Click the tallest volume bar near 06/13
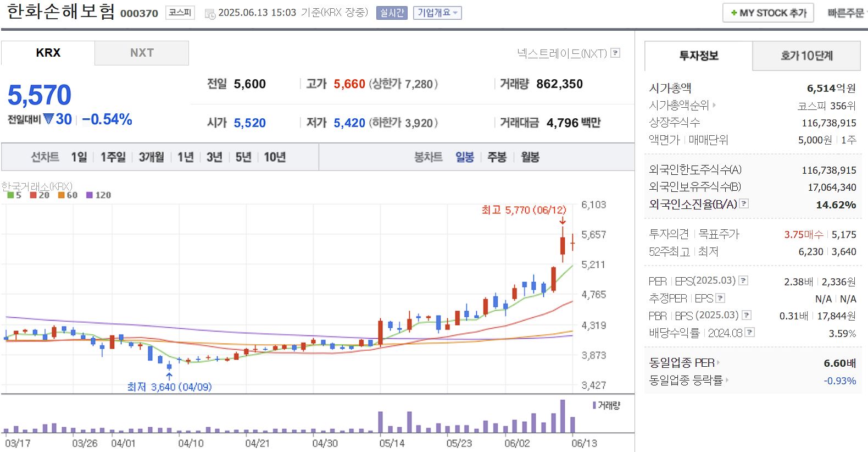The height and width of the screenshot is (452, 868). pos(562,416)
